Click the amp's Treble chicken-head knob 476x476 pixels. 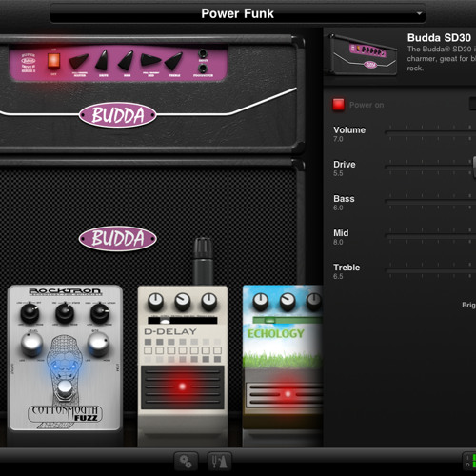(x=173, y=61)
